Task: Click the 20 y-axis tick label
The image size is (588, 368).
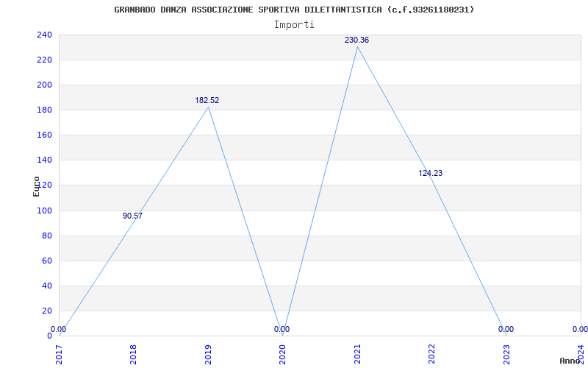Action: [x=46, y=311]
